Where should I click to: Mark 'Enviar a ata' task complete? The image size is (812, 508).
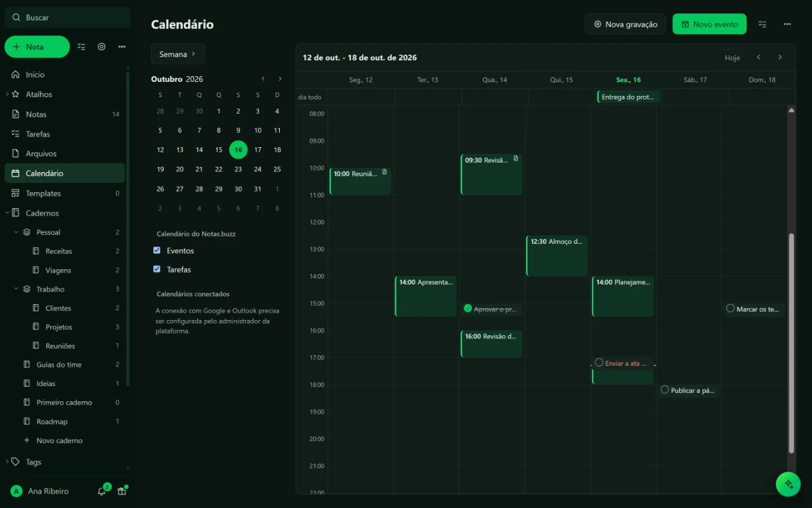pyautogui.click(x=599, y=363)
